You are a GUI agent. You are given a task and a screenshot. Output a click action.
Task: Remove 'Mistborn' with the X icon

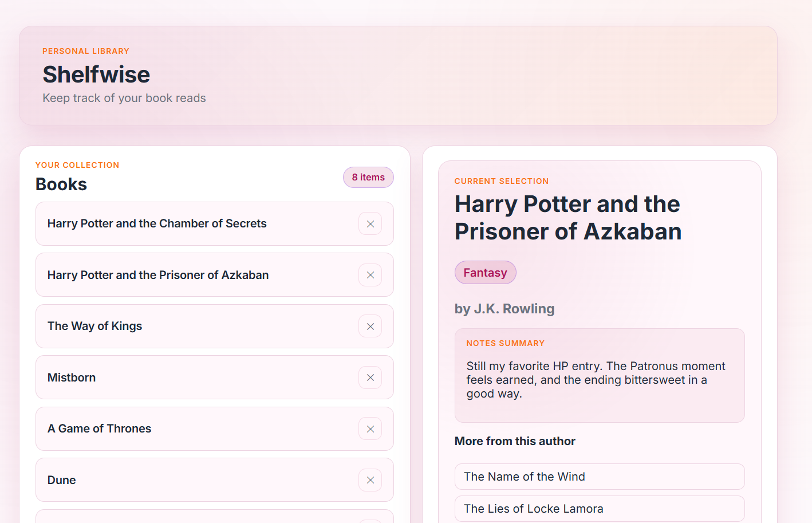click(370, 377)
